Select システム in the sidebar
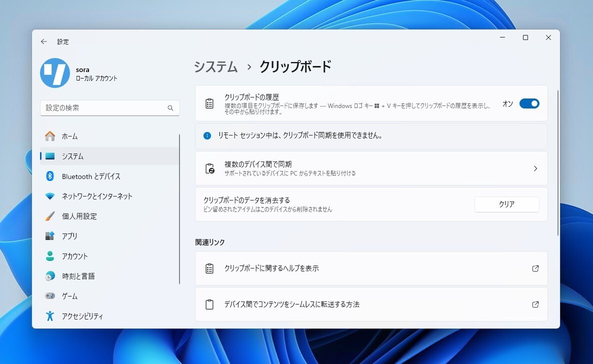Image resolution: width=593 pixels, height=364 pixels. [72, 156]
